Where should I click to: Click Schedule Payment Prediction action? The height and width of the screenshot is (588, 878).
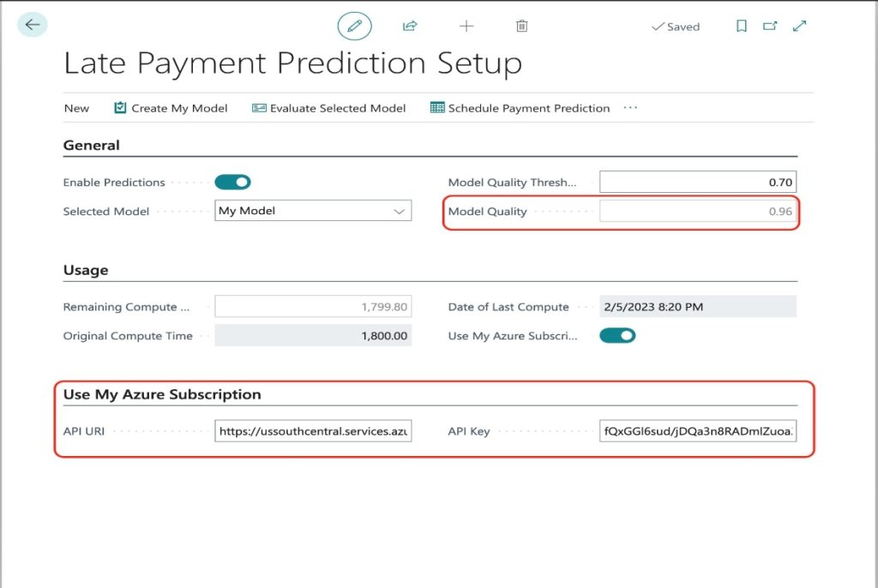point(520,108)
